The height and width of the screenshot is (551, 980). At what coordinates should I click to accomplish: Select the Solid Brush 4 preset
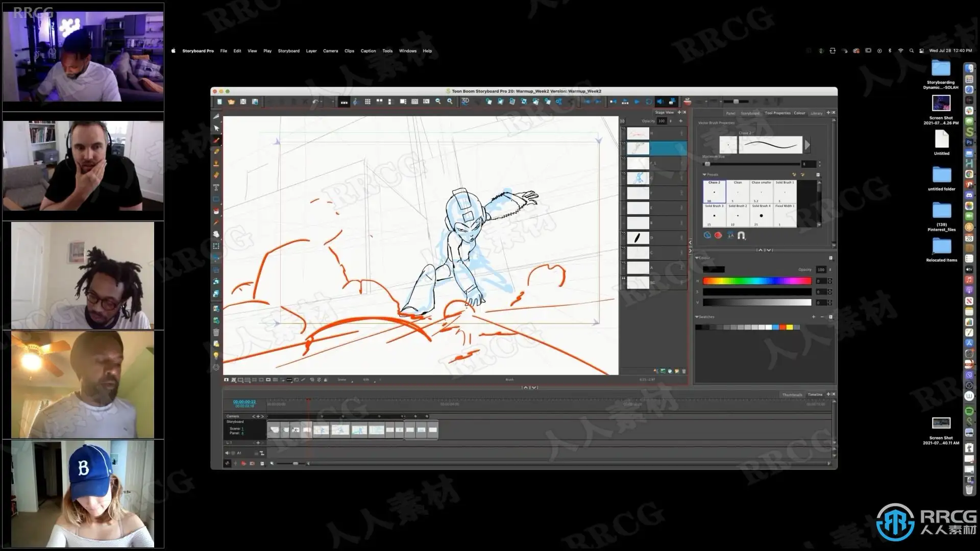click(761, 215)
